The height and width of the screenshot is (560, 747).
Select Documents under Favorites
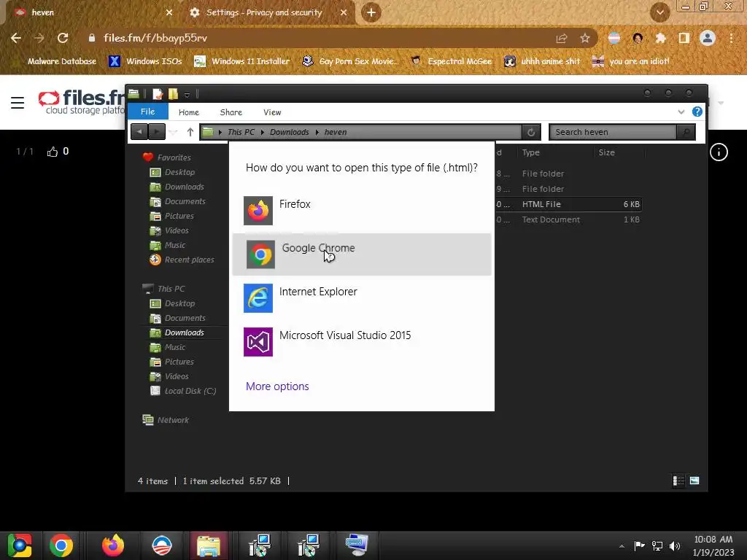[185, 201]
